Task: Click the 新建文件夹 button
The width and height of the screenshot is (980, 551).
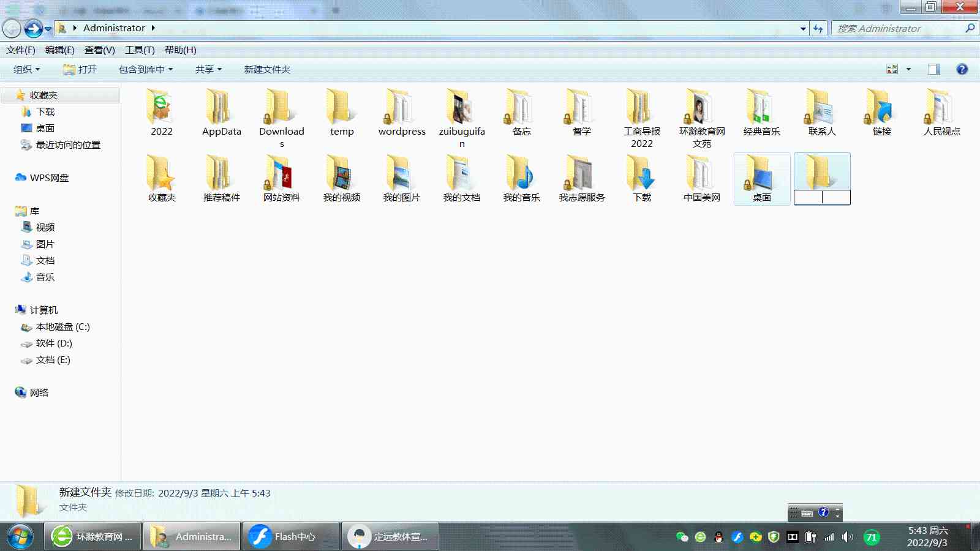Action: pyautogui.click(x=267, y=69)
